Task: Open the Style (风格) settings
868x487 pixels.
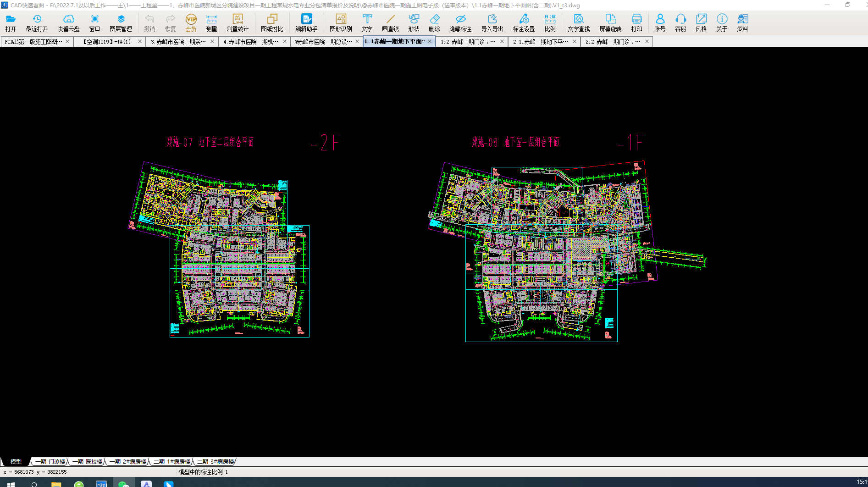Action: click(701, 23)
